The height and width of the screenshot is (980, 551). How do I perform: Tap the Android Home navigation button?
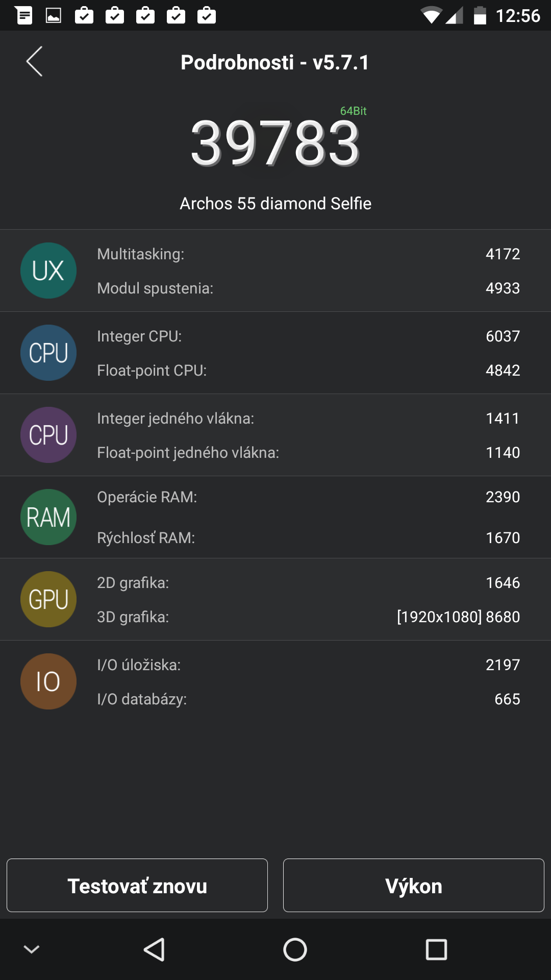tap(295, 950)
